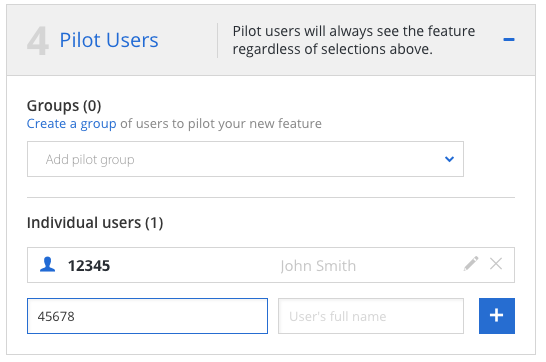
Task: Add the user with the blue plus button
Action: 497,316
